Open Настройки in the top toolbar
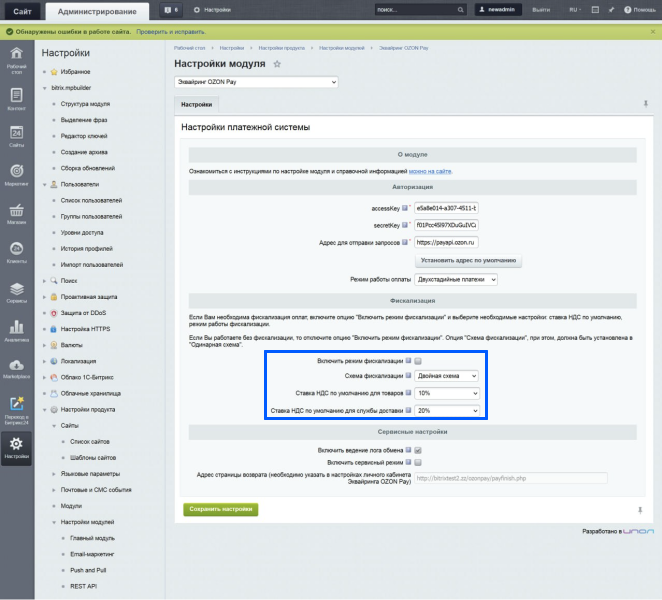The width and height of the screenshot is (662, 600). [x=212, y=10]
